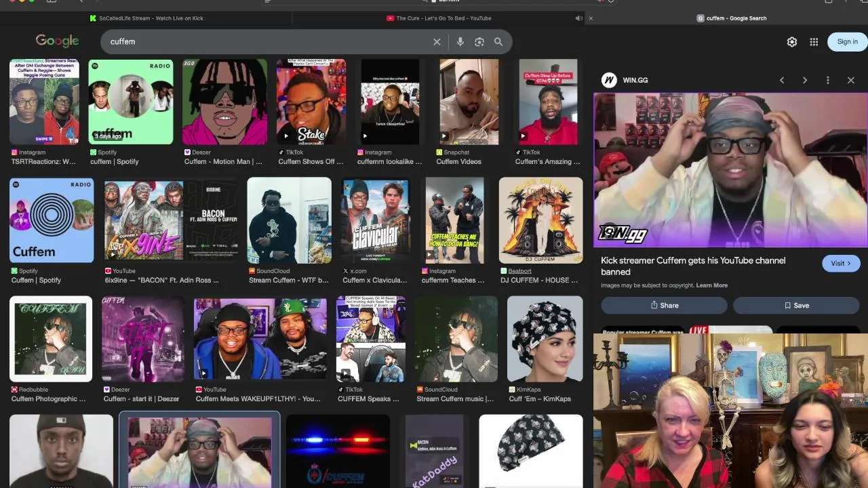Open Cuffem's Amazing TikTok thumbnail
This screenshot has height=488, width=868.
click(x=548, y=102)
